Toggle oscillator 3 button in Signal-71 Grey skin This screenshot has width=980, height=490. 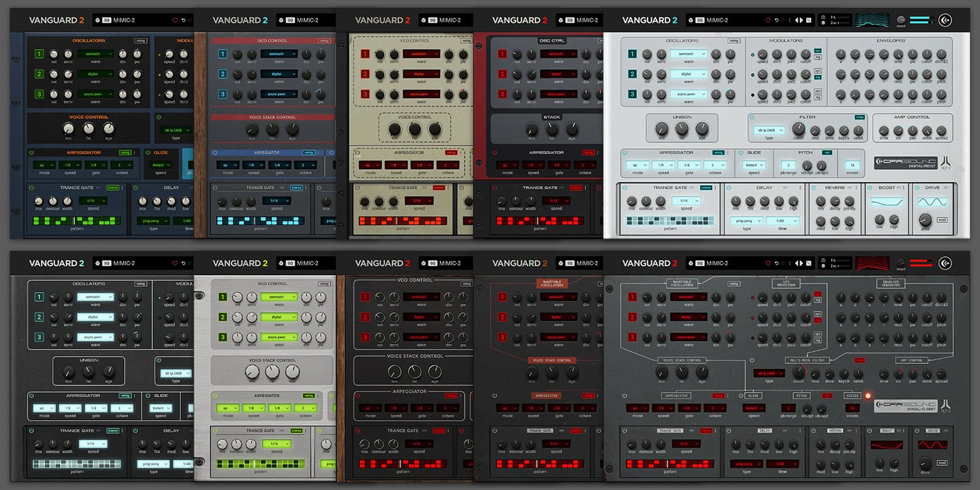632,337
